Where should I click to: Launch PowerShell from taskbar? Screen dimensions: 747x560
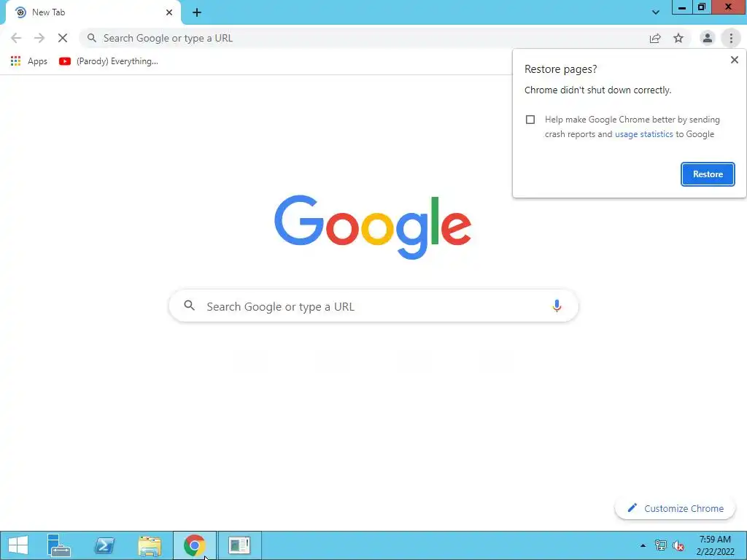pyautogui.click(x=104, y=545)
